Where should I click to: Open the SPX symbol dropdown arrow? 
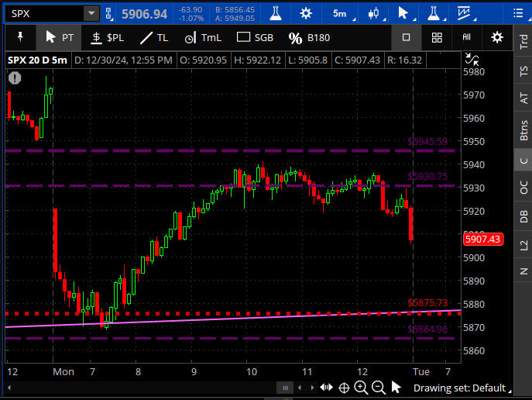(91, 13)
